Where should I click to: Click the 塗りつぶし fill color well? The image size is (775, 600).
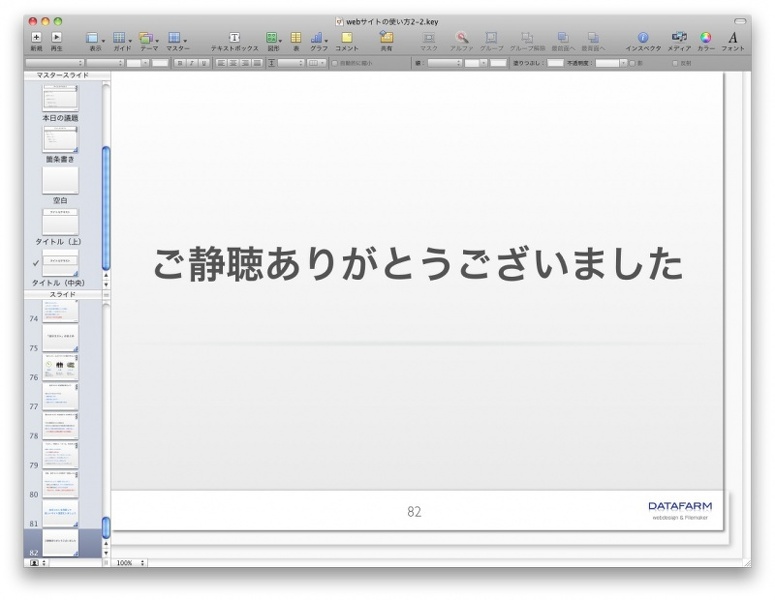tap(555, 63)
